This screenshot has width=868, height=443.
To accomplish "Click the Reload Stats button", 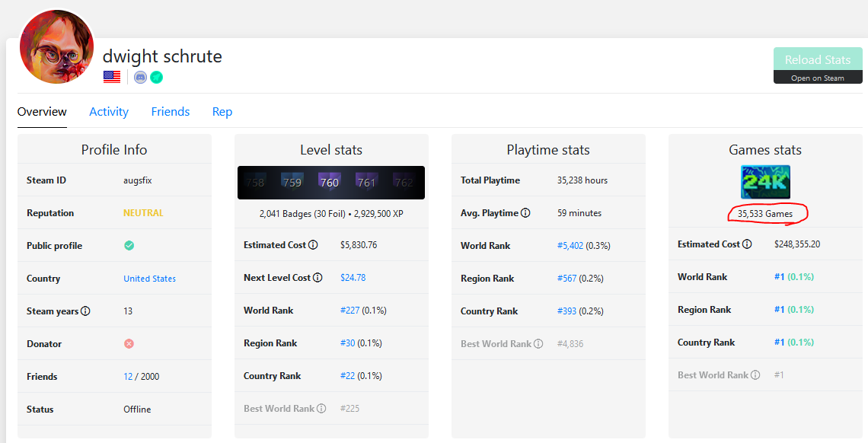I will pos(818,59).
